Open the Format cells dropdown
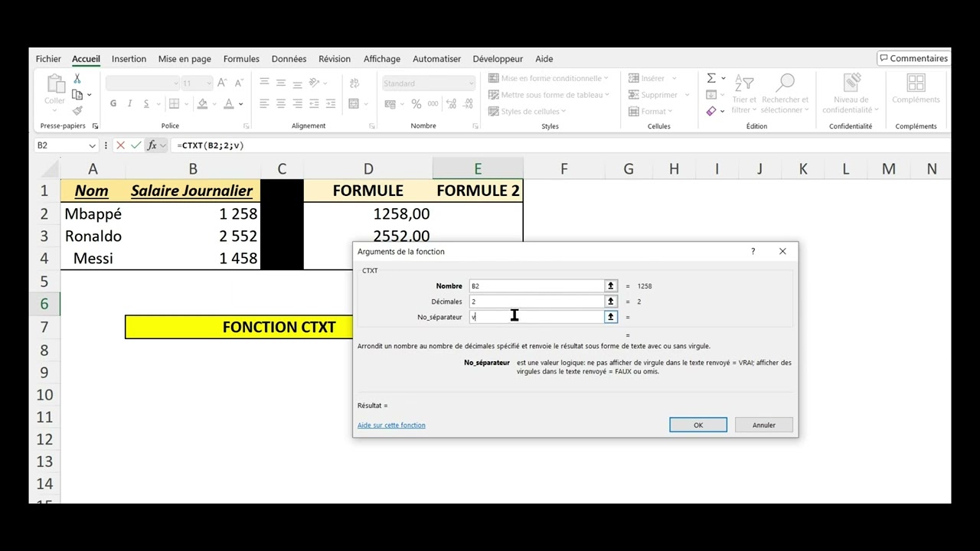The width and height of the screenshot is (980, 551). click(x=651, y=112)
